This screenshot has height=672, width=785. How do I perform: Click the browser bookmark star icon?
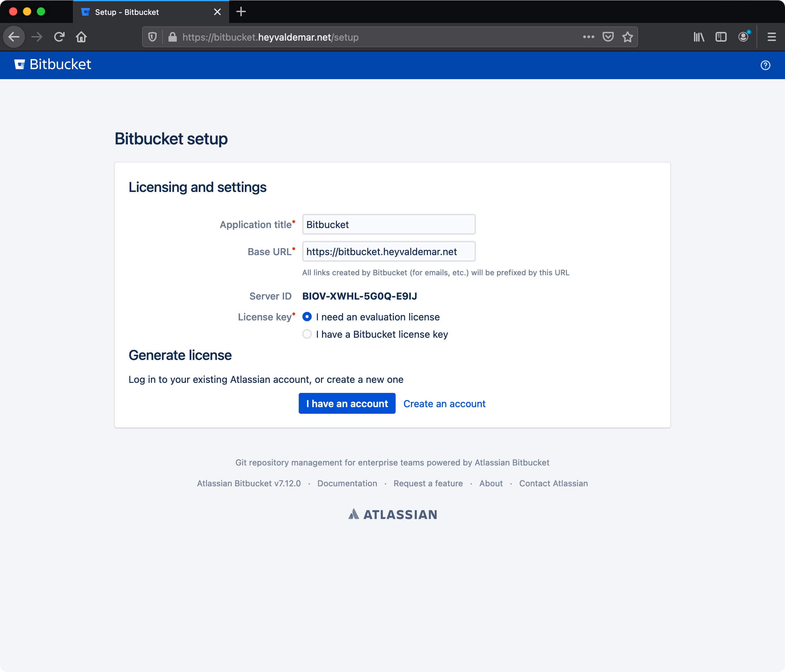[x=627, y=37]
